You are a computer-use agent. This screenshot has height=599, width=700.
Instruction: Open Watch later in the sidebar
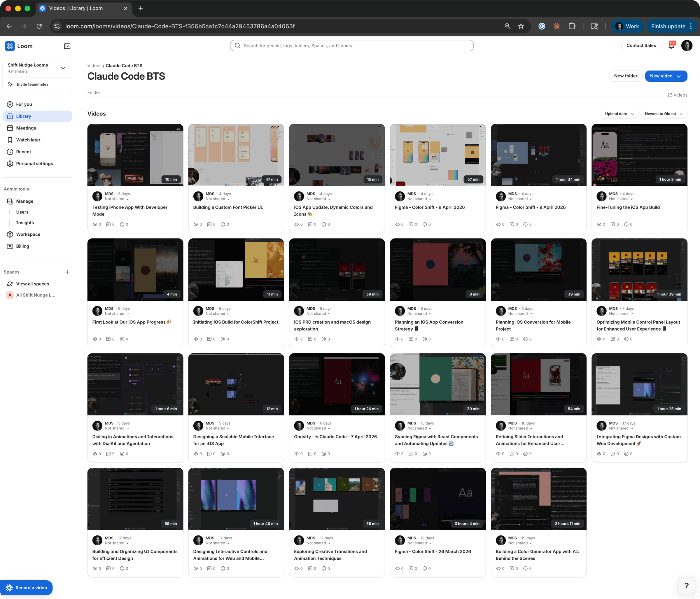point(28,140)
